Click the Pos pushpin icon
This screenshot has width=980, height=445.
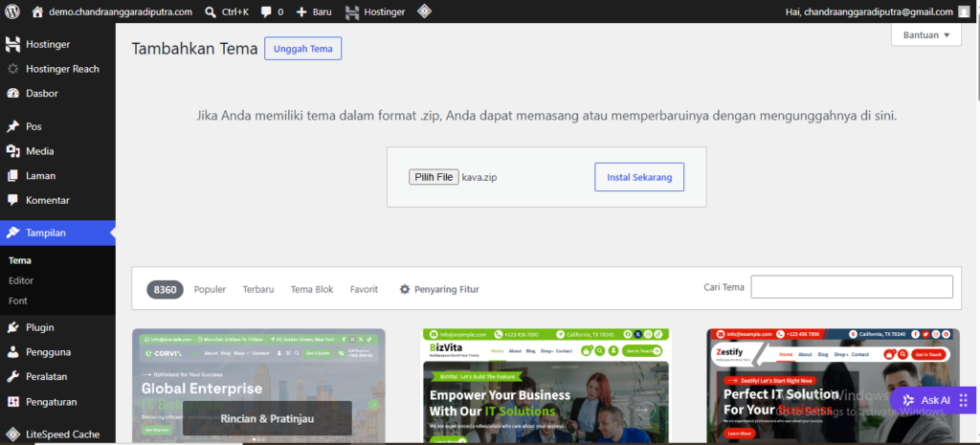click(12, 126)
